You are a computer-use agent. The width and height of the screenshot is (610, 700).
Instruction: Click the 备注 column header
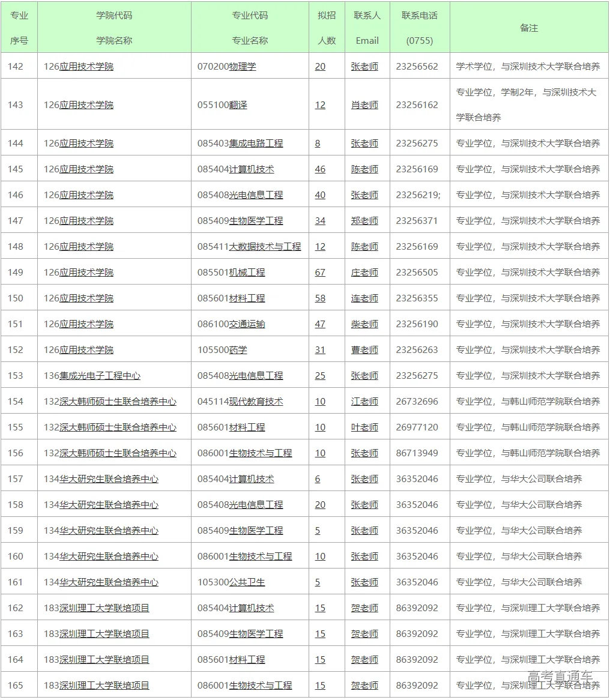click(x=529, y=28)
